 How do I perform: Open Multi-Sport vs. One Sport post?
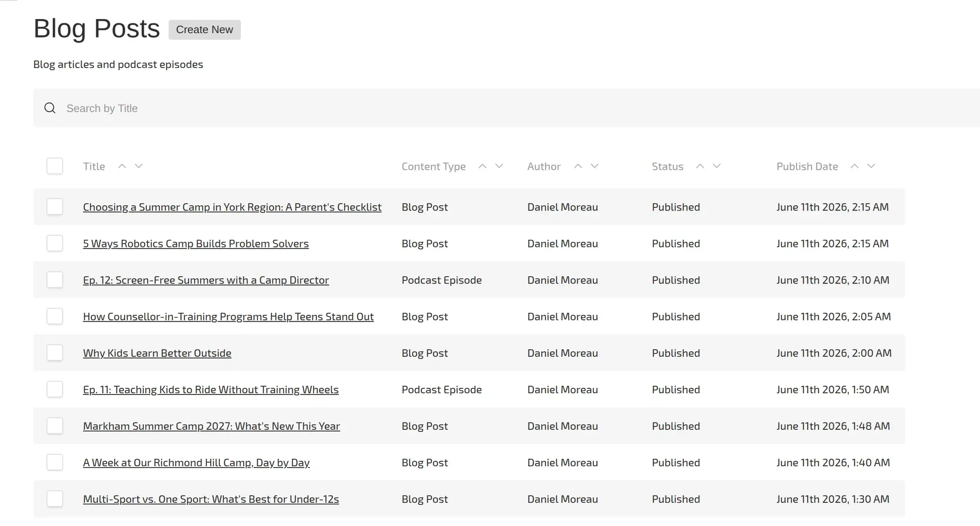tap(211, 499)
